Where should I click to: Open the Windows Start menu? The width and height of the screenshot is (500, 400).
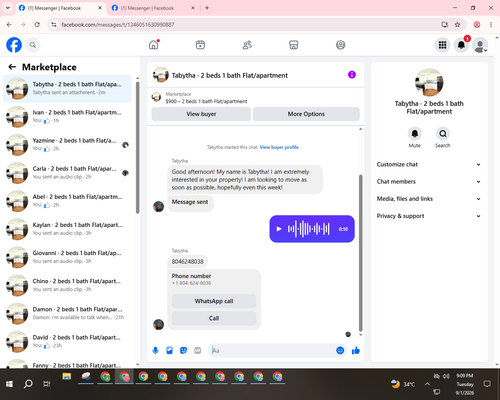[x=9, y=384]
